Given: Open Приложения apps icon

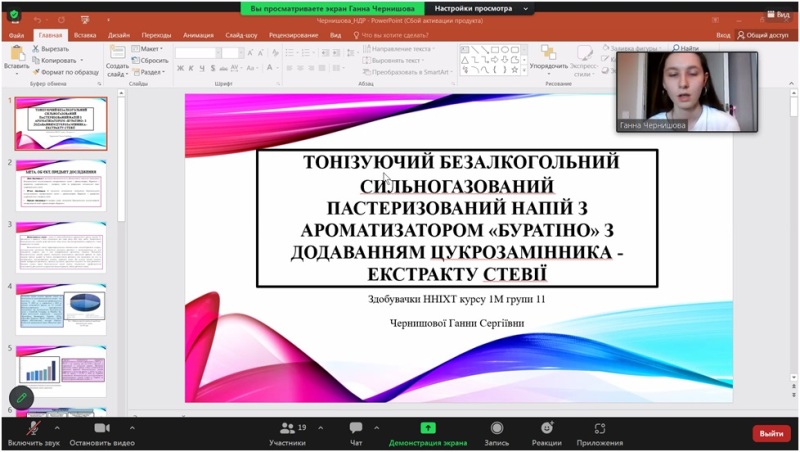Looking at the screenshot, I should [600, 428].
